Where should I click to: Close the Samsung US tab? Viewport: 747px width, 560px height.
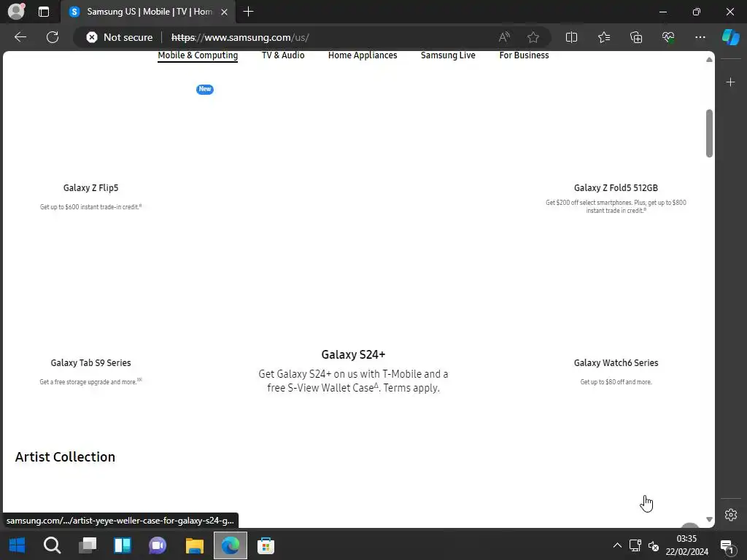(225, 12)
